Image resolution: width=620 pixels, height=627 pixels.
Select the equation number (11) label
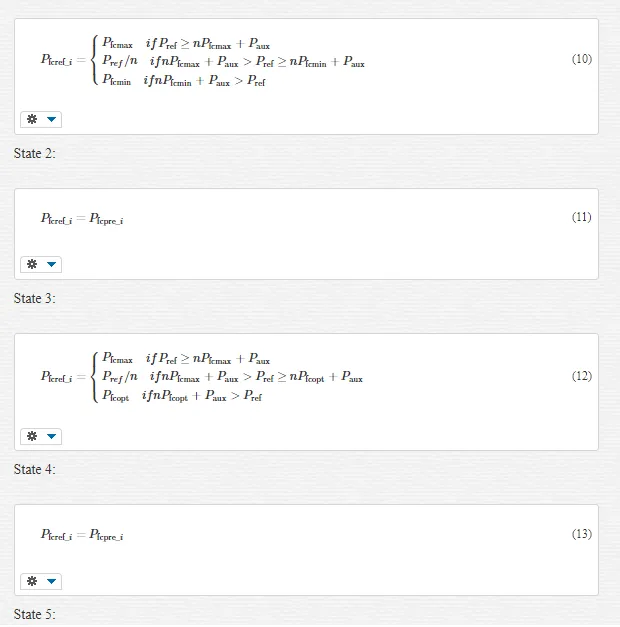click(x=582, y=217)
